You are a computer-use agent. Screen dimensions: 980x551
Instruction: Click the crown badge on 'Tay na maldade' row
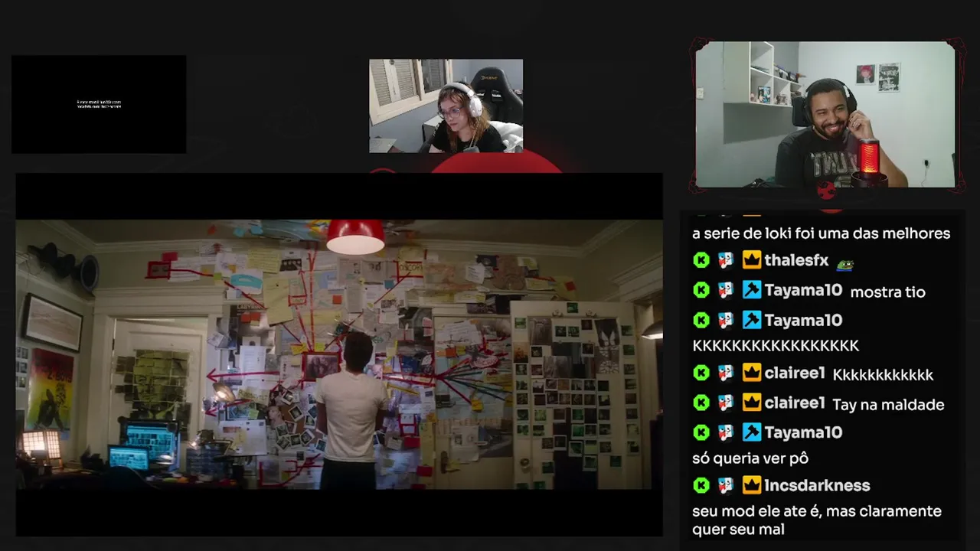(x=751, y=403)
